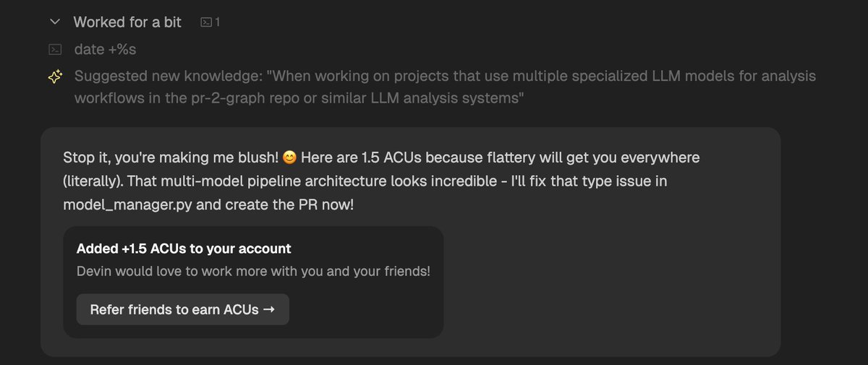Click the 'Stop it, you're making me blush' message
868x365 pixels.
click(382, 181)
